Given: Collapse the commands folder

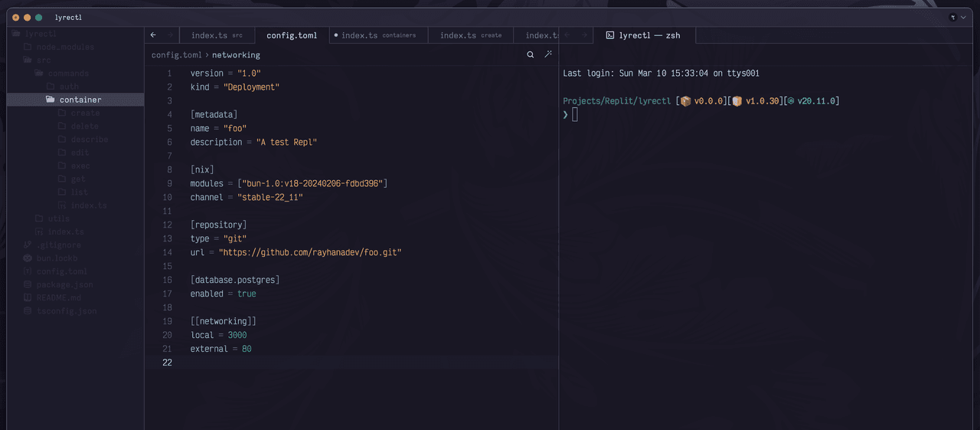Looking at the screenshot, I should (x=68, y=74).
